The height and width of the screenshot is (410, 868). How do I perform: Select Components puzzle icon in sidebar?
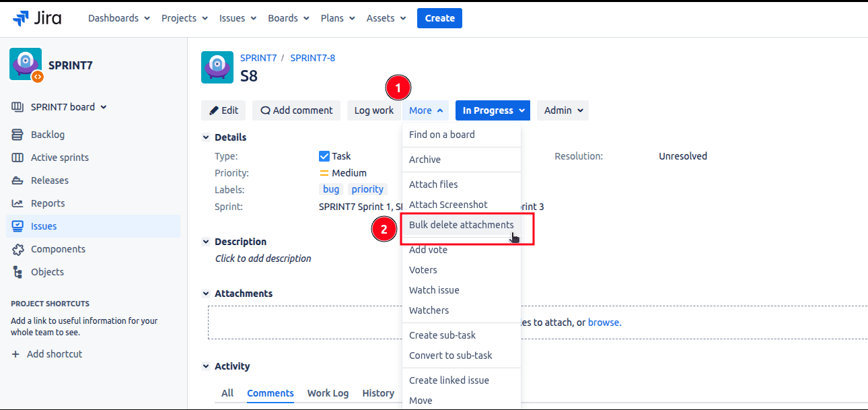click(17, 249)
